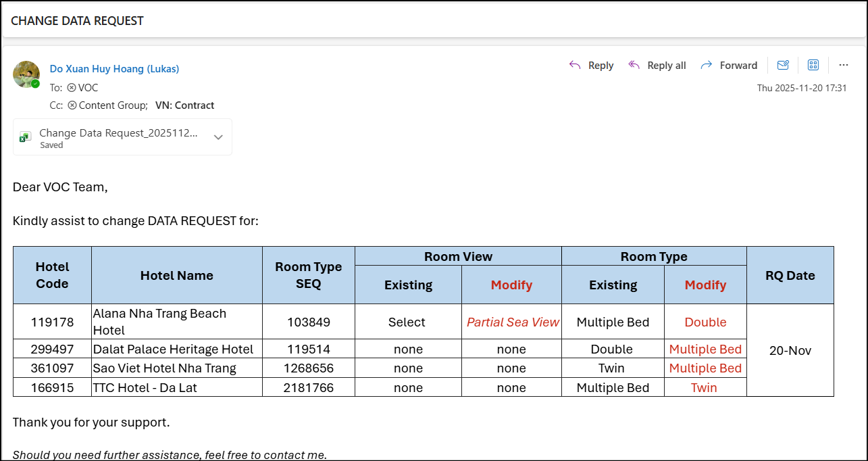
Task: Click the Forward button label
Action: tap(738, 66)
